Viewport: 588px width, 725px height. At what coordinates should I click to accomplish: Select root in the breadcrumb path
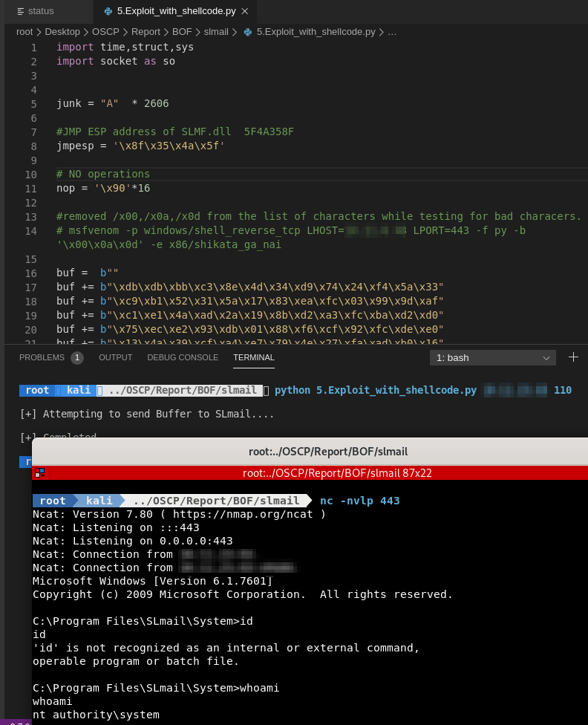[24, 32]
